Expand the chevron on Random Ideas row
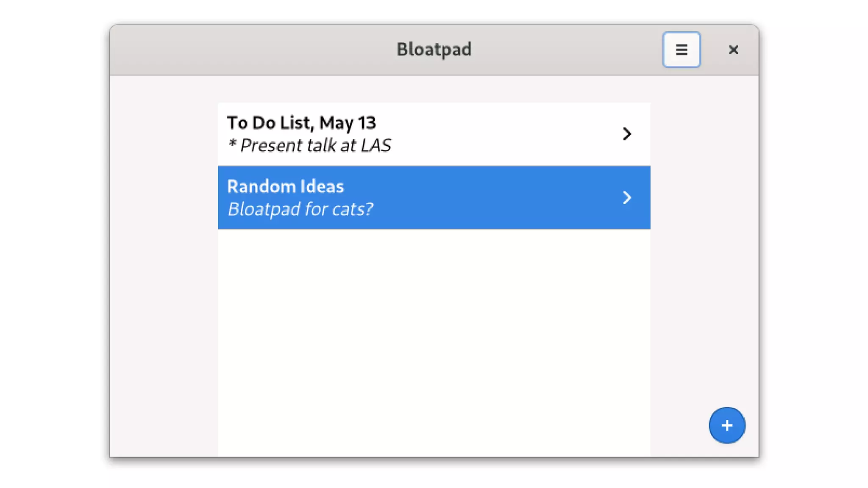This screenshot has width=868, height=488. click(x=626, y=197)
